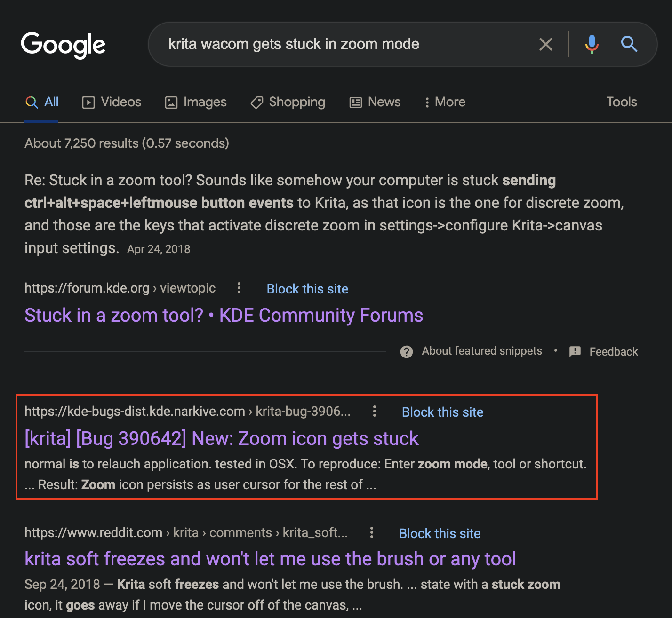
Task: Click the Feedback flag icon
Action: tap(575, 351)
